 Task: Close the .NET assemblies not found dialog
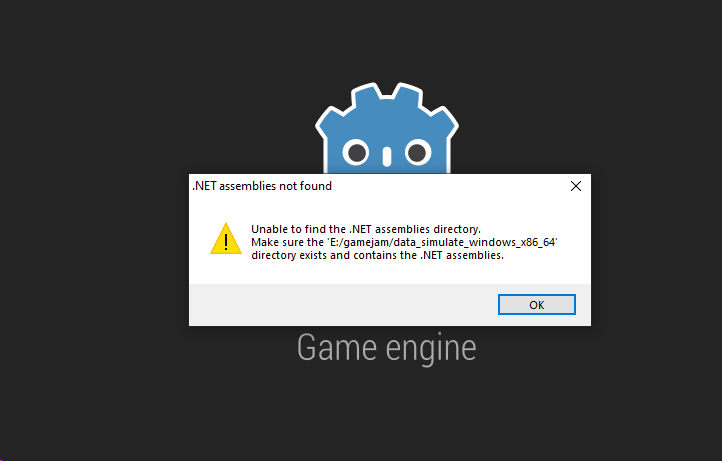point(576,186)
